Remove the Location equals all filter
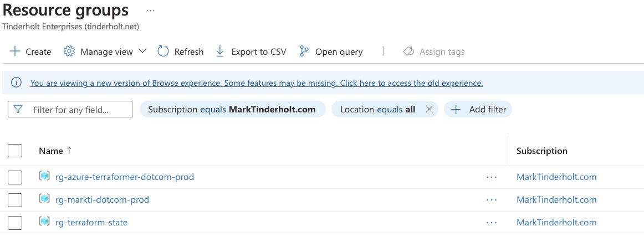Viewport: 644px width, 247px height. [429, 110]
